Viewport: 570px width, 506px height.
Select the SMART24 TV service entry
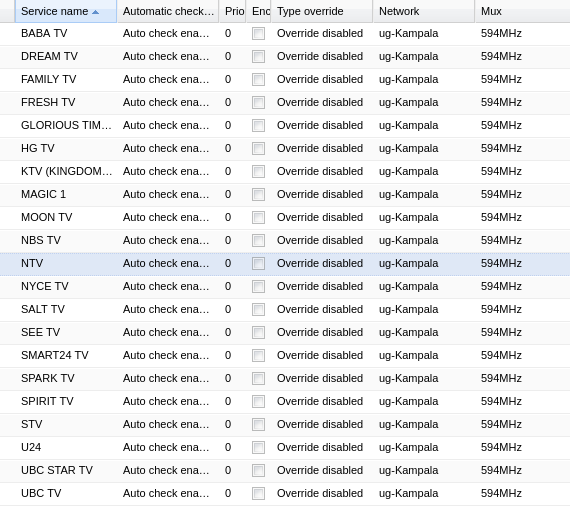55,355
